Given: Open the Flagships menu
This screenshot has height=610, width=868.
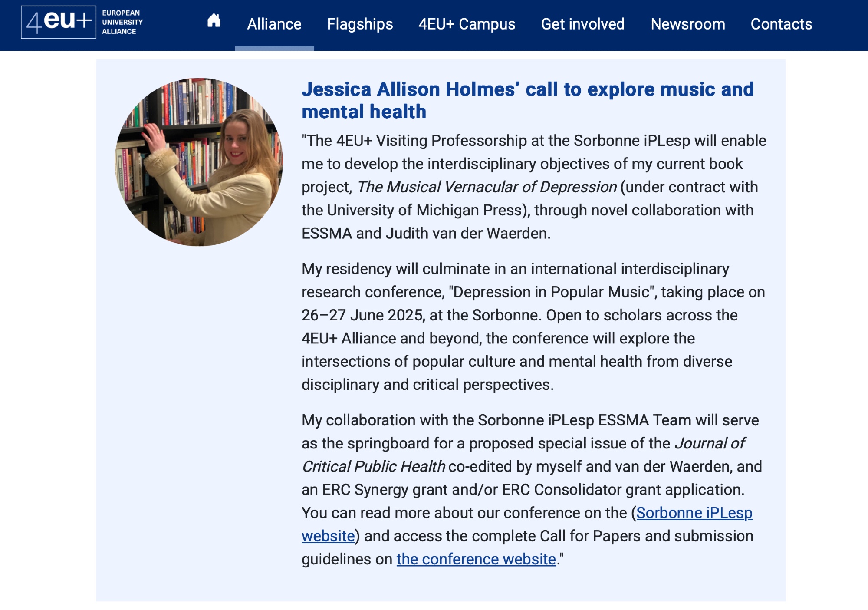Looking at the screenshot, I should [x=360, y=24].
